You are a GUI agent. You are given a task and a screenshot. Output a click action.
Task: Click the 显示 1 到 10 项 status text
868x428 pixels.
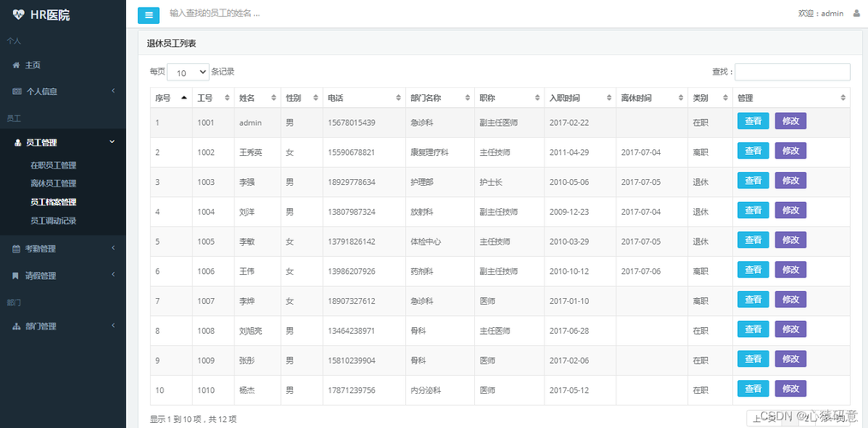tap(193, 419)
